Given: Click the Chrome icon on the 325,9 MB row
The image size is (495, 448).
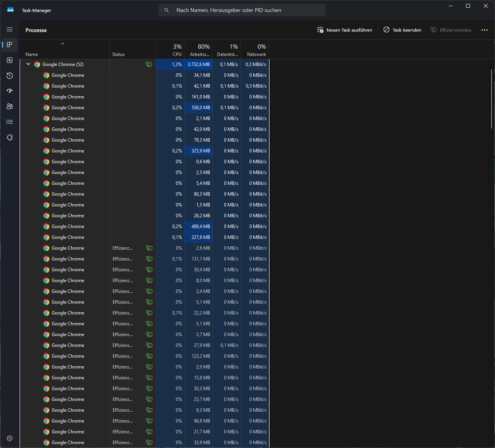Looking at the screenshot, I should coord(46,151).
